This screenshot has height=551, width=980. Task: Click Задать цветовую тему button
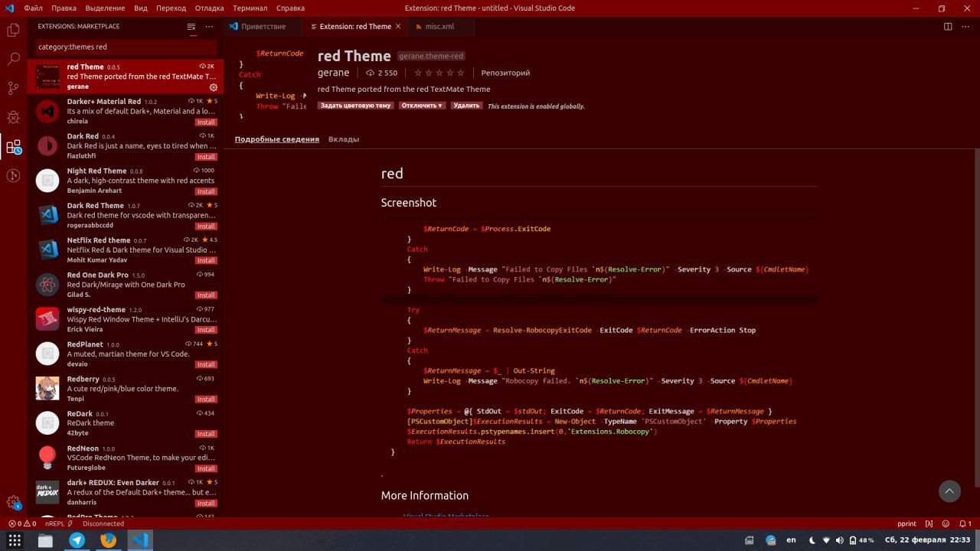356,106
